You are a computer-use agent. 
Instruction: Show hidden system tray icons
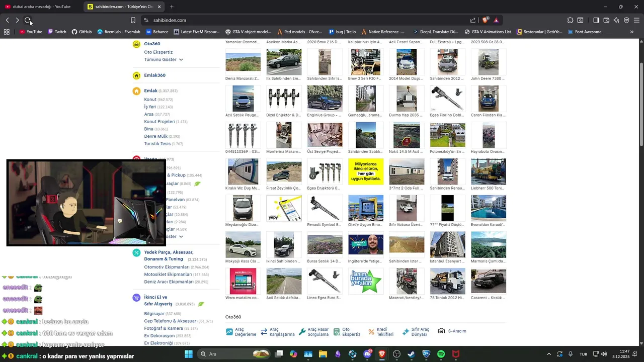[x=549, y=354]
